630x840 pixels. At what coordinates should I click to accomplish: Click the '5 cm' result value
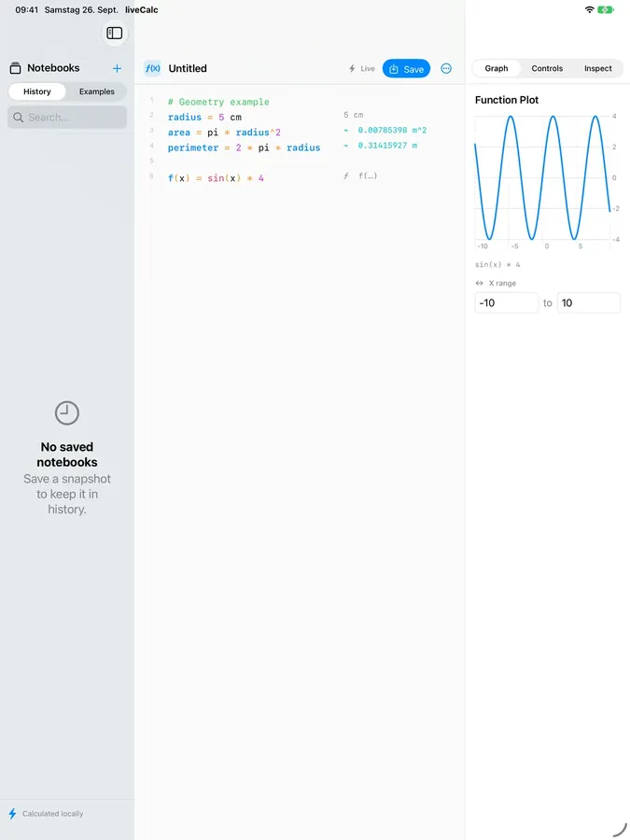[354, 115]
